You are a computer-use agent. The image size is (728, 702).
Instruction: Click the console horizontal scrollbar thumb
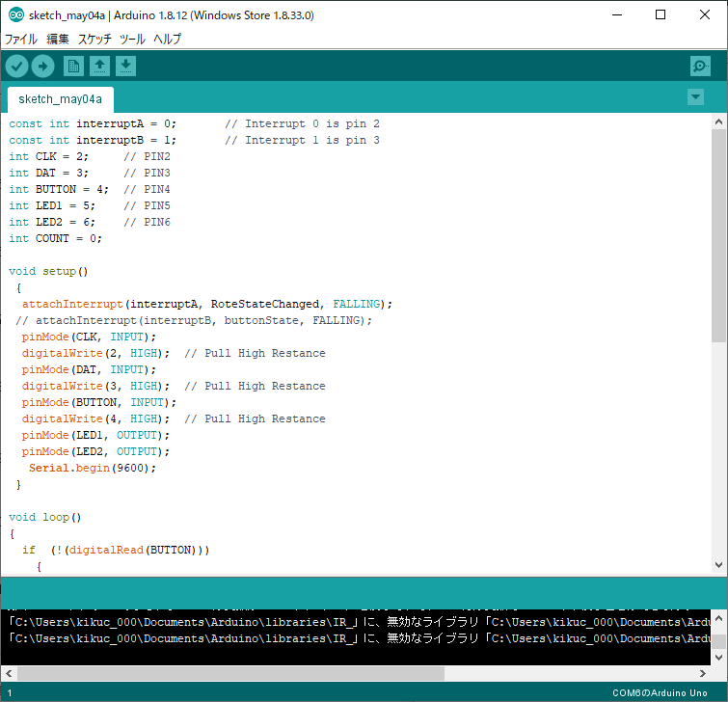point(229,673)
